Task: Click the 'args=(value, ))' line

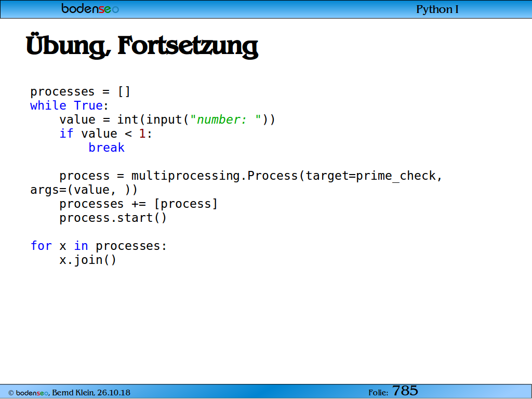Action: click(x=84, y=190)
